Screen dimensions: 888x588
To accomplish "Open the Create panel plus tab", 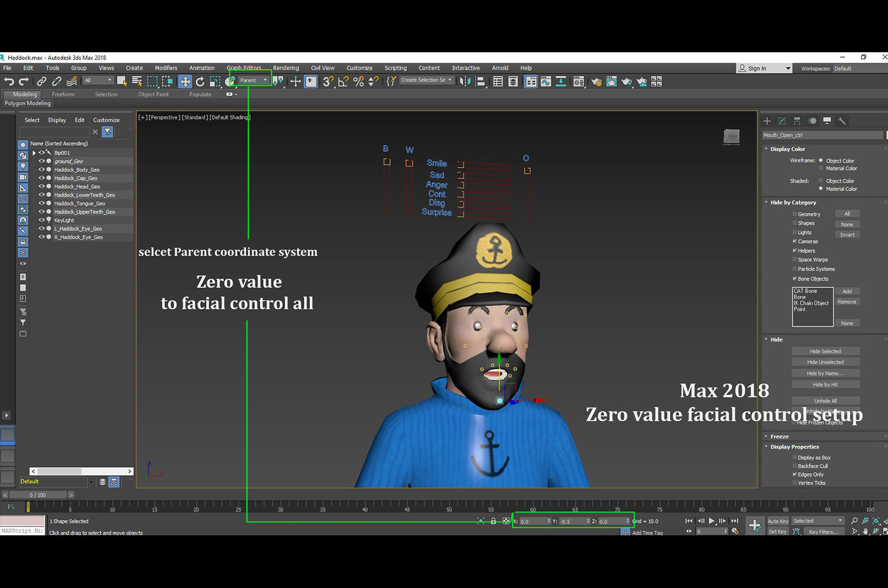I will click(767, 121).
